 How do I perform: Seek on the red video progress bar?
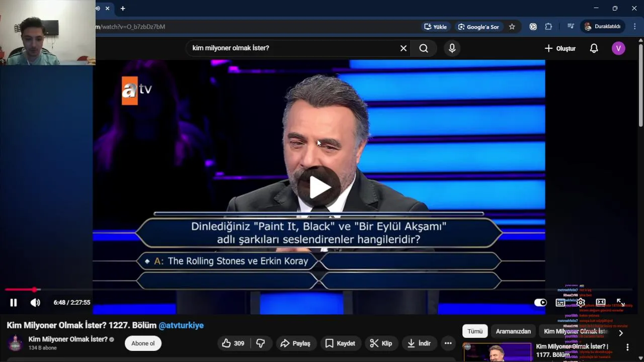coord(319,290)
